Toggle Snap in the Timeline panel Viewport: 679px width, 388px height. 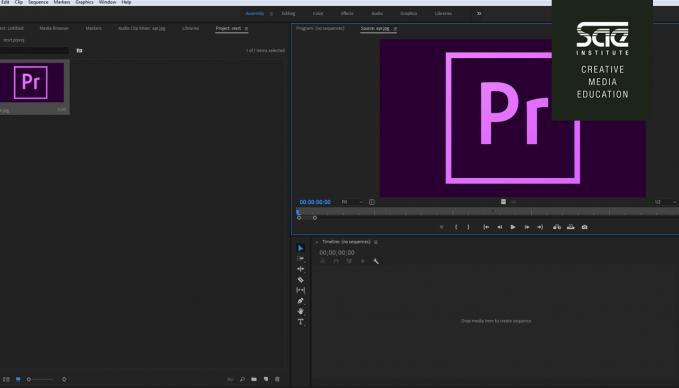pos(336,261)
